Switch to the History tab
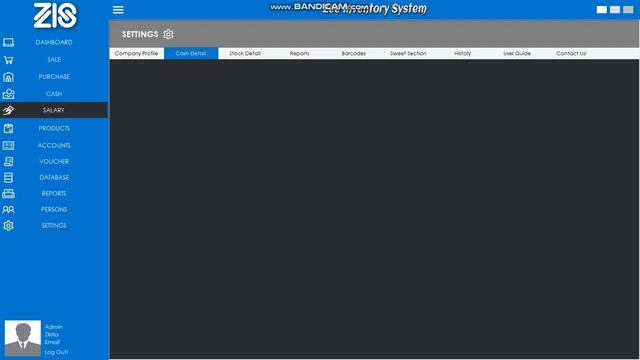This screenshot has height=360, width=640. coord(462,53)
